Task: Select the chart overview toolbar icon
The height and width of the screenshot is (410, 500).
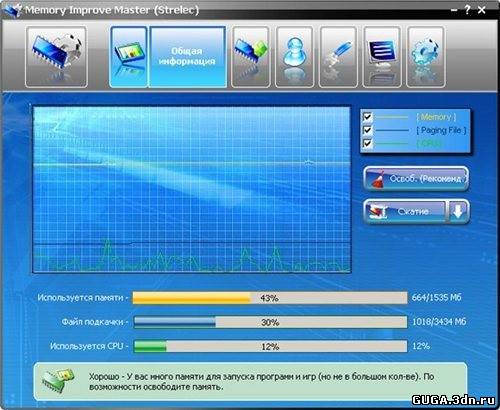Action: (129, 57)
